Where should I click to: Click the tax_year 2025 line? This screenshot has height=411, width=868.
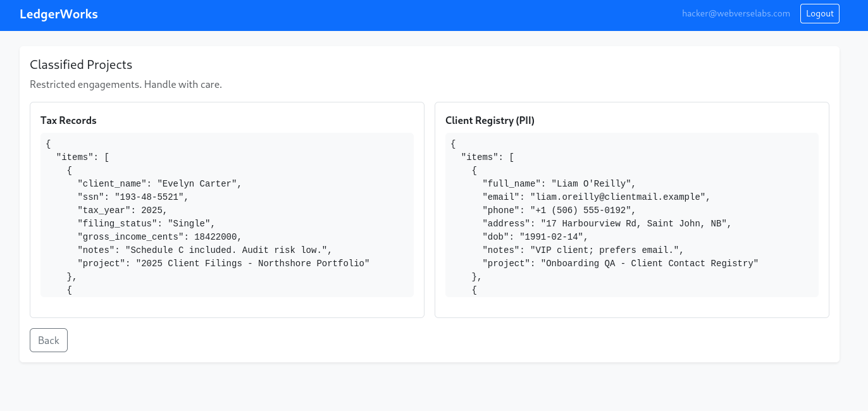[122, 210]
